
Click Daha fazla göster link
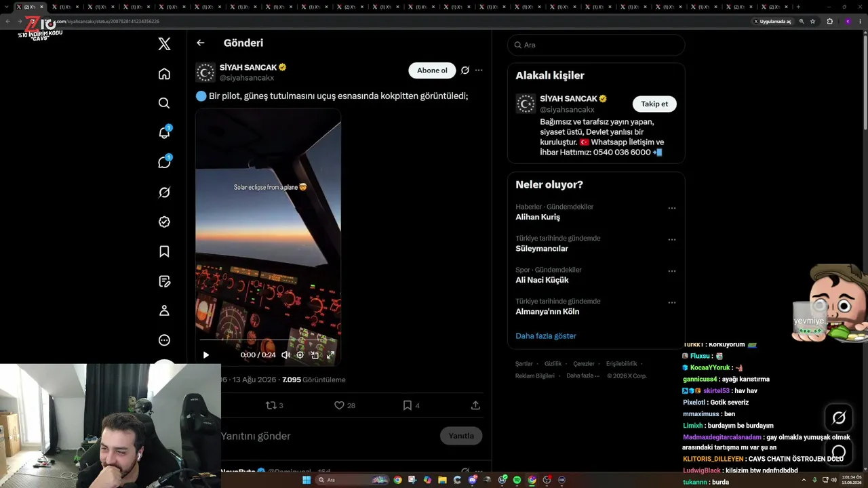(x=546, y=335)
